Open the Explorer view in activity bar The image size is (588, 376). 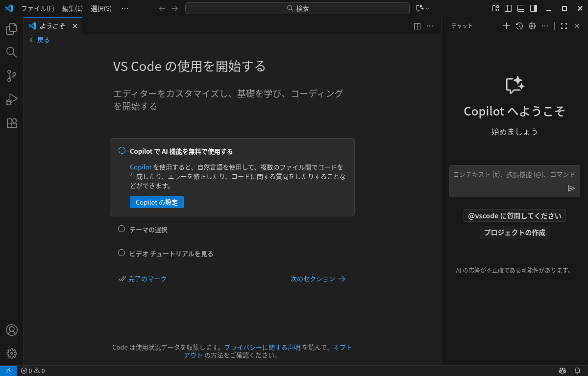pos(12,29)
